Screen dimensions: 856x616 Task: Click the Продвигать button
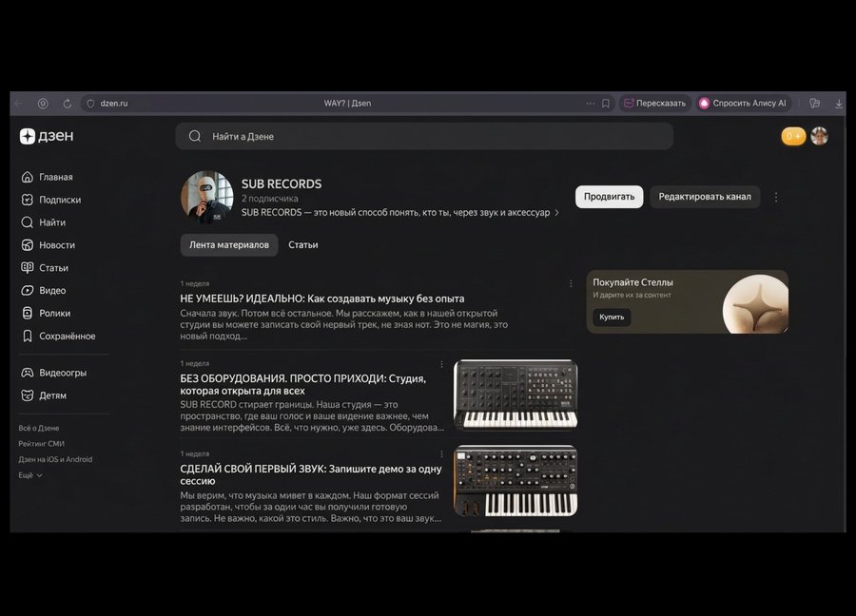click(610, 197)
